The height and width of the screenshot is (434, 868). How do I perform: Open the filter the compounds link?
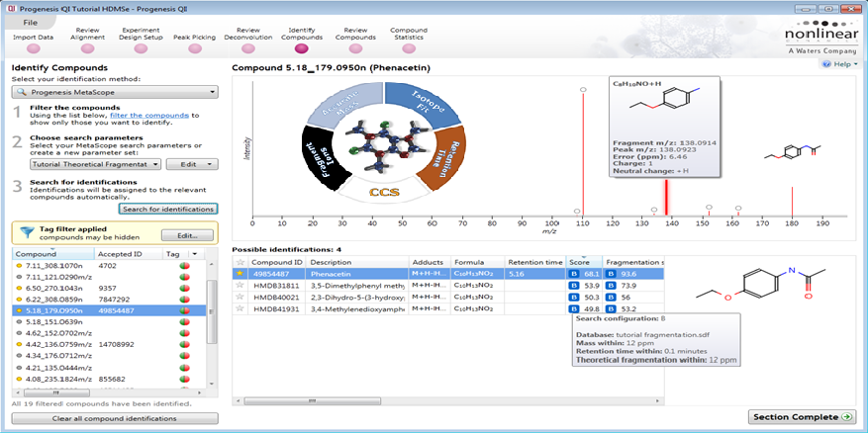(150, 116)
